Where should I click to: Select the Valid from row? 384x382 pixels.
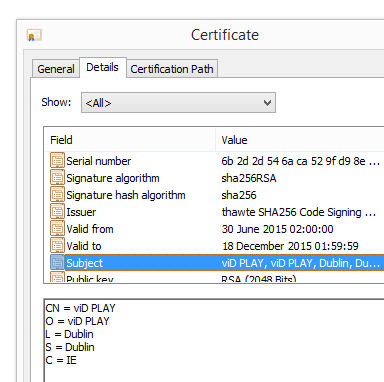214,229
